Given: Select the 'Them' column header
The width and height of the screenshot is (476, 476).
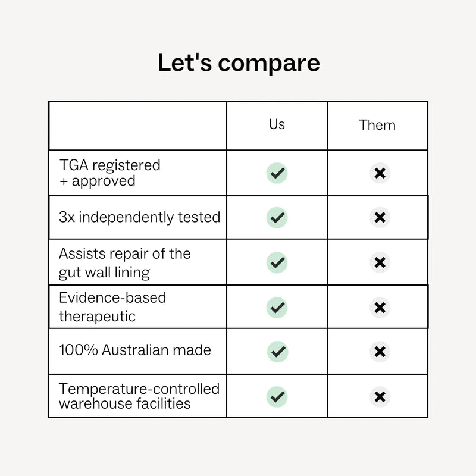Looking at the screenshot, I should click(377, 125).
